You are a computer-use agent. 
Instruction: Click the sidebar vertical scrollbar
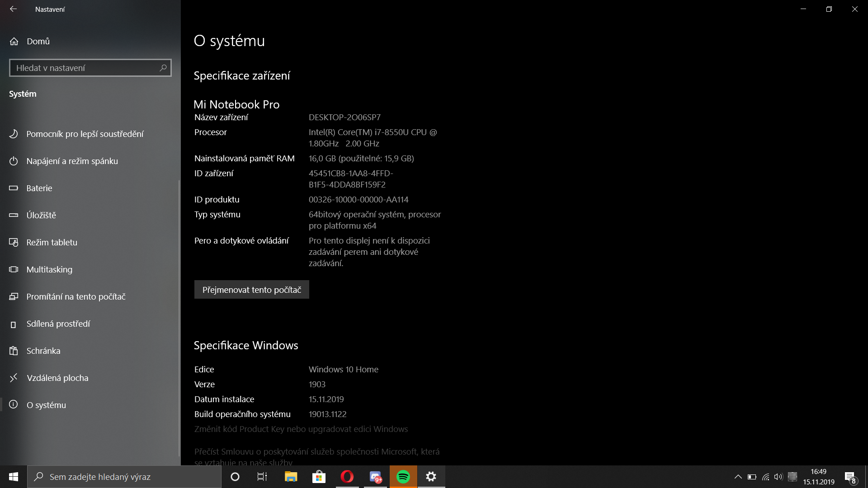(179, 316)
